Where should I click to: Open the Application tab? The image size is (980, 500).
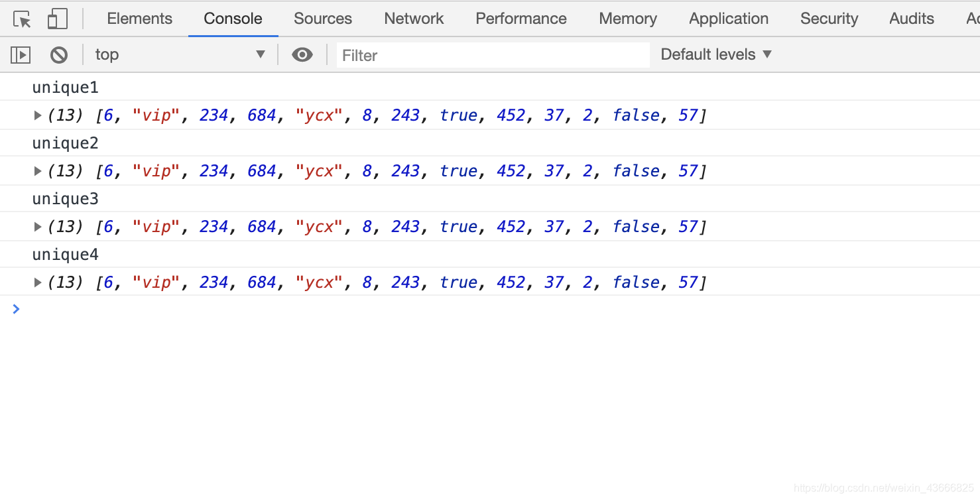tap(729, 19)
